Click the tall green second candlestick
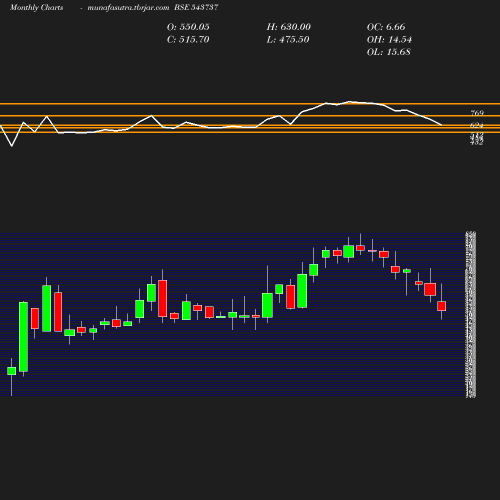Image resolution: width=500 pixels, height=500 pixels. pos(23,337)
